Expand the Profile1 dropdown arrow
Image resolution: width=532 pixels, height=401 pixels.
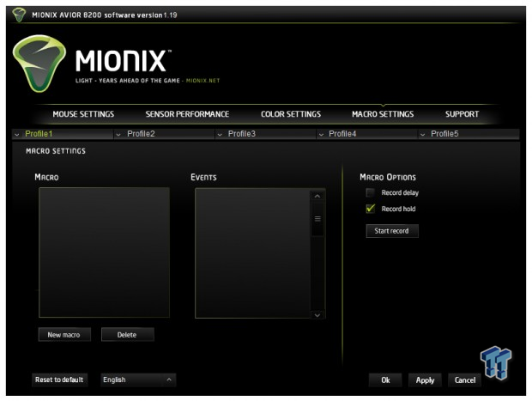tap(17, 135)
